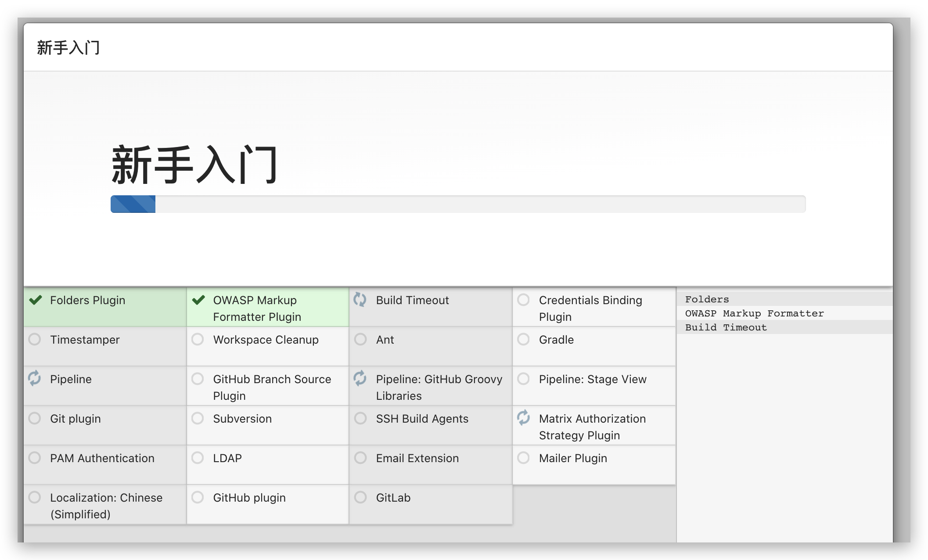Select the GitHub plugin label

(249, 498)
